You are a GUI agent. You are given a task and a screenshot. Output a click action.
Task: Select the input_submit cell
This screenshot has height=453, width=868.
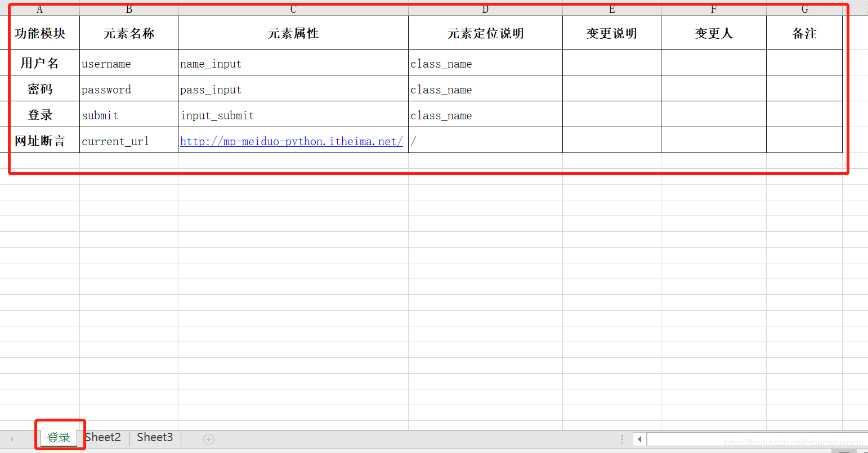293,114
